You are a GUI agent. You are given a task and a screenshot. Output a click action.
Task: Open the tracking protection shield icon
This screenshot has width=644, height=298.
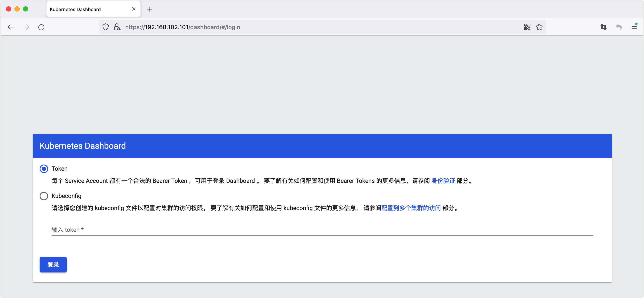105,27
